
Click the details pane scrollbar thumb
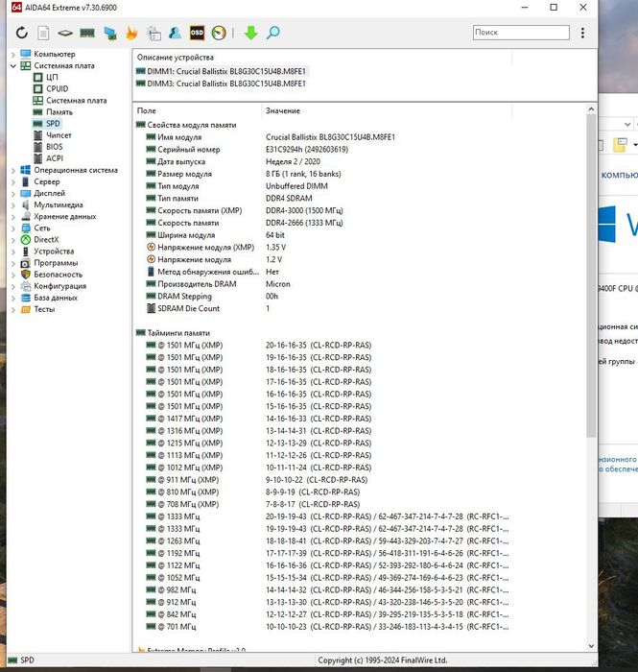coord(591,276)
